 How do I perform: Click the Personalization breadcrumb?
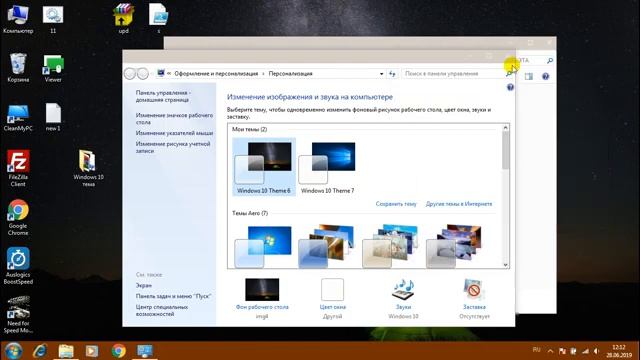click(x=290, y=73)
